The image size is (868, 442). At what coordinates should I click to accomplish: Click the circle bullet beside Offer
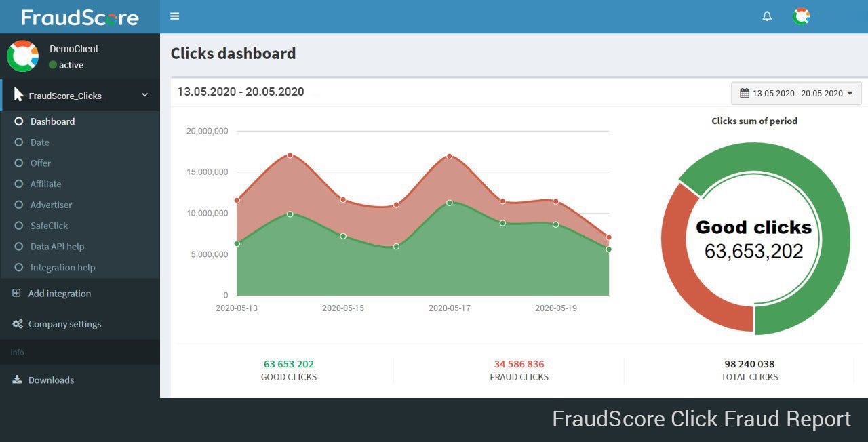click(19, 163)
